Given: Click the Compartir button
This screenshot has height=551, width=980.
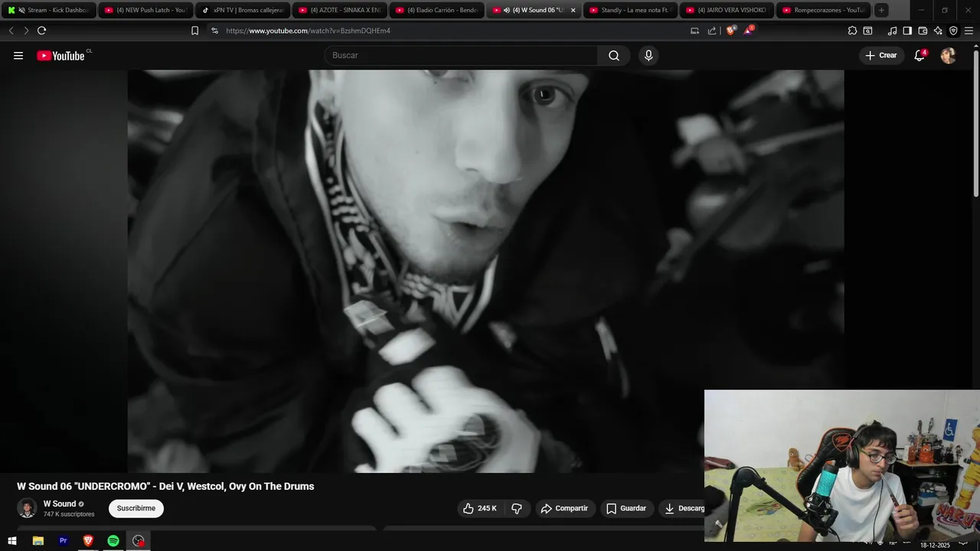Looking at the screenshot, I should click(564, 508).
